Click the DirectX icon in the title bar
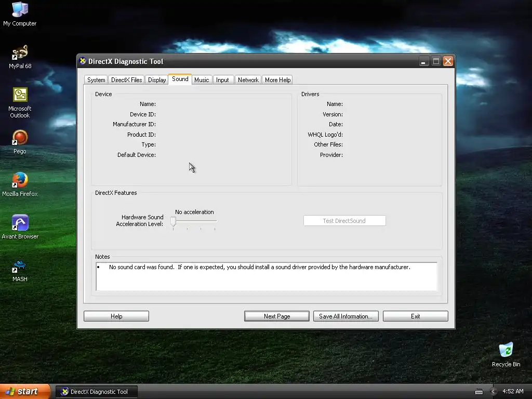This screenshot has width=532, height=399. (x=83, y=61)
